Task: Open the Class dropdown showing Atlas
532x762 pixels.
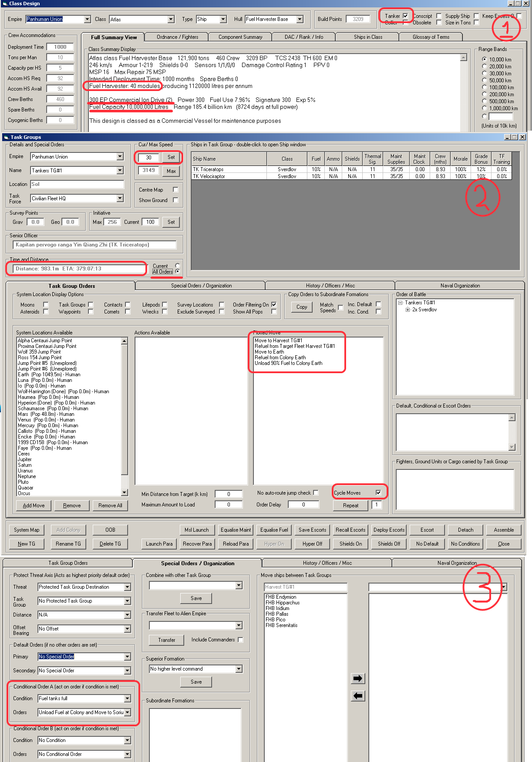Action: tap(171, 19)
